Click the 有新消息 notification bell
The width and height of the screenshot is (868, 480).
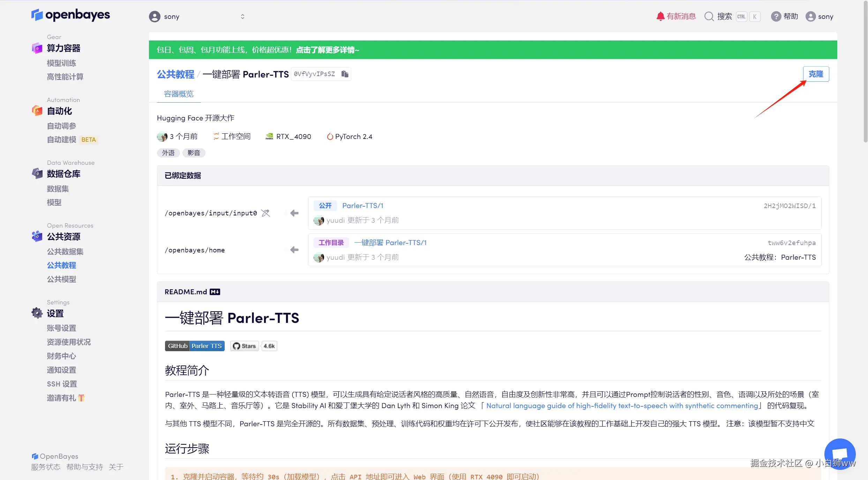[x=660, y=16]
